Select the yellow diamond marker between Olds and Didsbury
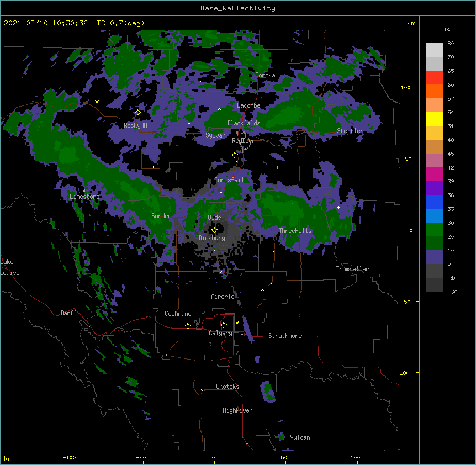476x465 pixels. [214, 230]
